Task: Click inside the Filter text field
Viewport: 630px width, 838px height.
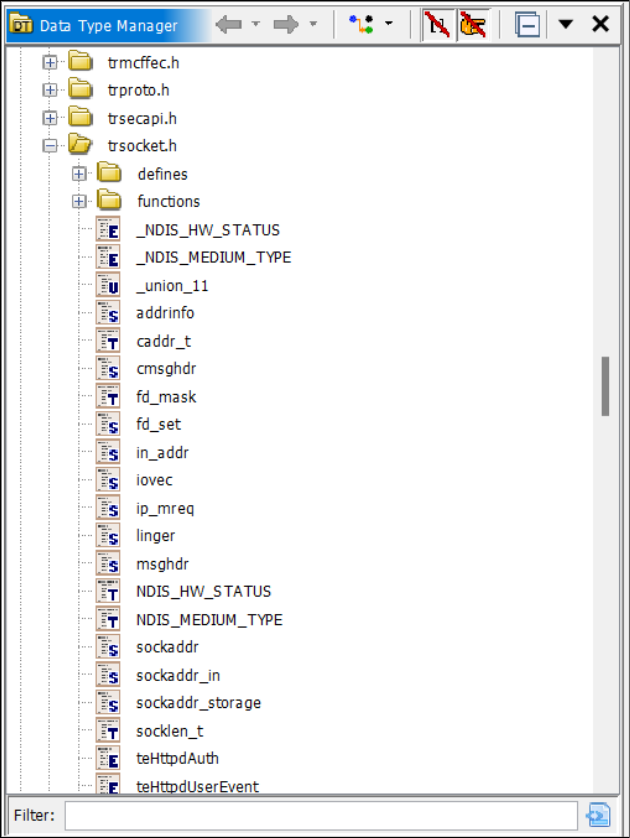Action: coord(320,815)
